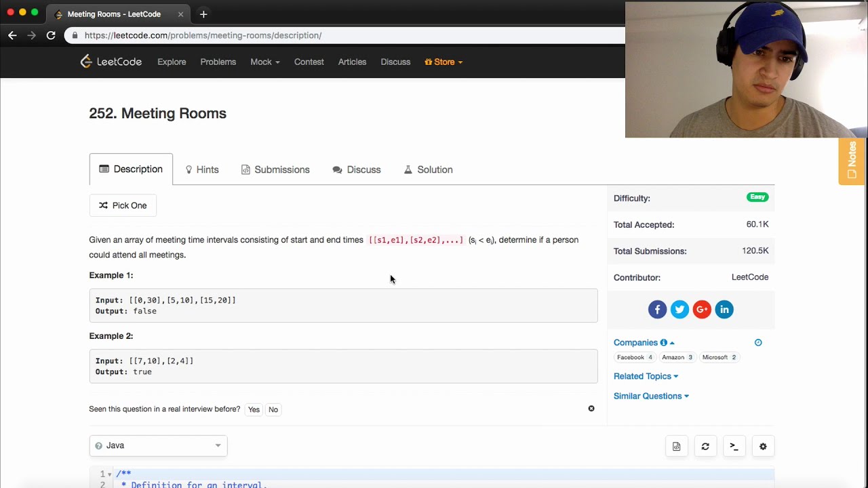
Task: Click the browser forward arrow
Action: (31, 35)
